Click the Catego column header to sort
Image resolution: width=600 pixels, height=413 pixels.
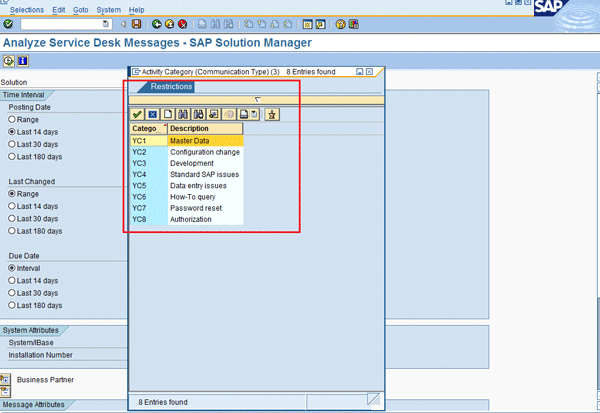[147, 129]
